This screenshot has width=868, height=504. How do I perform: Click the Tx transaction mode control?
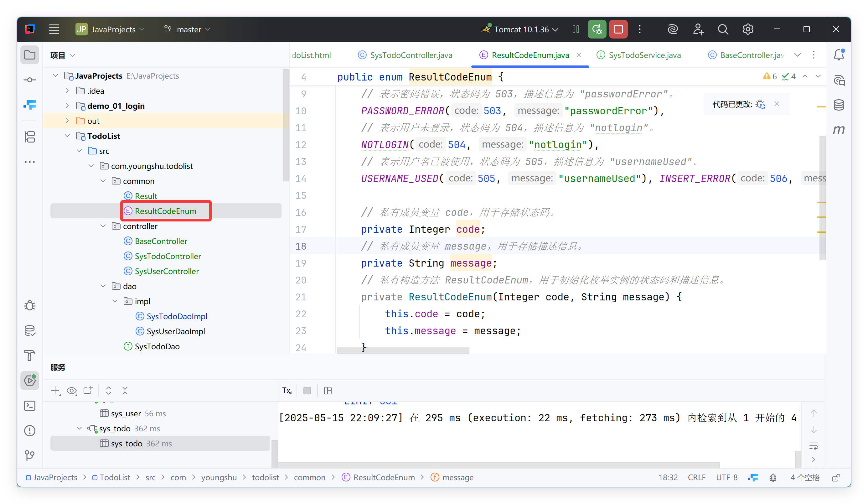[x=287, y=390]
